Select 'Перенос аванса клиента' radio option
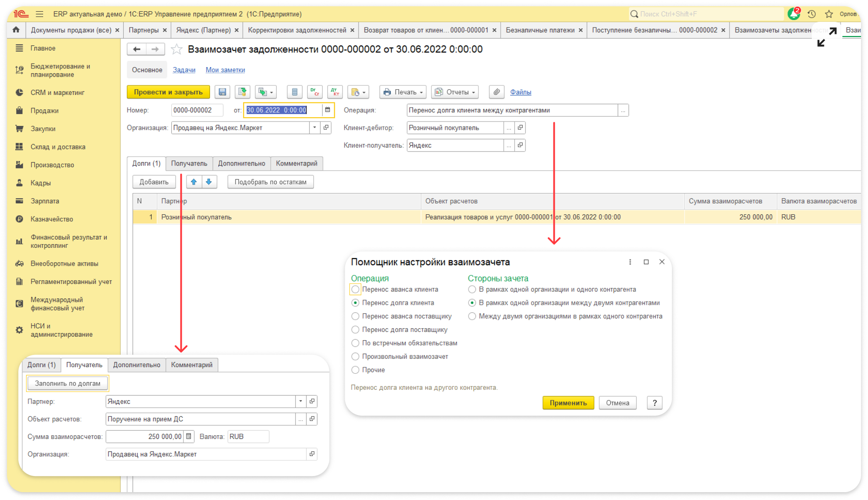Viewport: 868px width, 500px height. pyautogui.click(x=356, y=290)
